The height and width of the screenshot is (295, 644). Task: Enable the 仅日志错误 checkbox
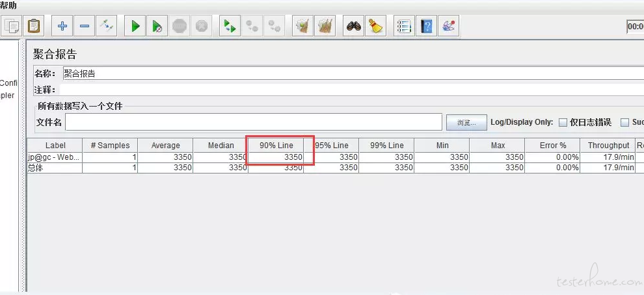click(x=563, y=122)
